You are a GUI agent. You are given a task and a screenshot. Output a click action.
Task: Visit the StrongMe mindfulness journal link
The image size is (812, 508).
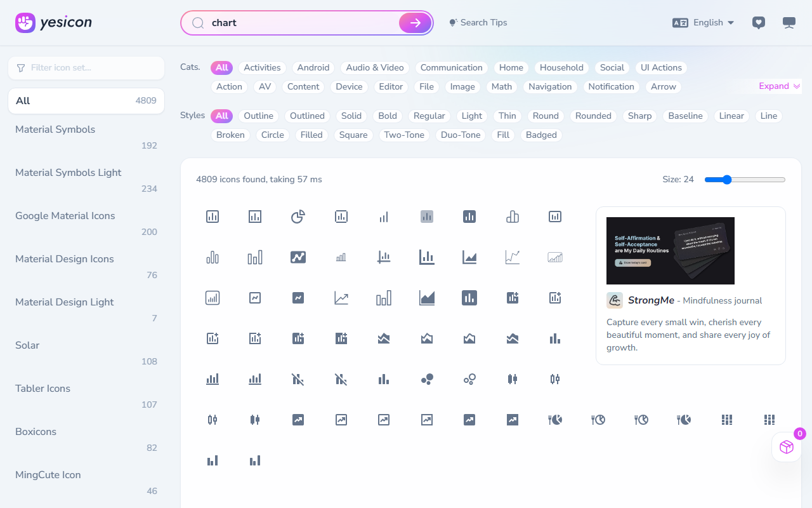click(695, 300)
